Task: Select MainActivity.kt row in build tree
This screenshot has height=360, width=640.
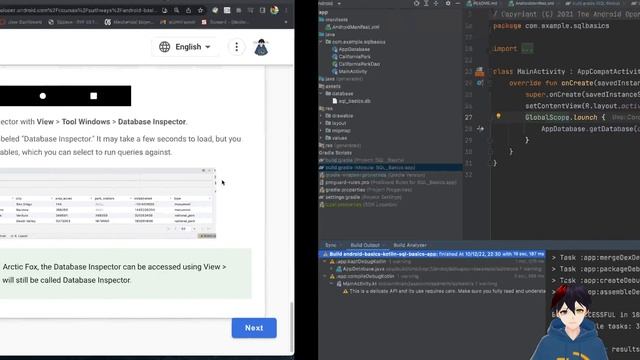Action: (416, 284)
